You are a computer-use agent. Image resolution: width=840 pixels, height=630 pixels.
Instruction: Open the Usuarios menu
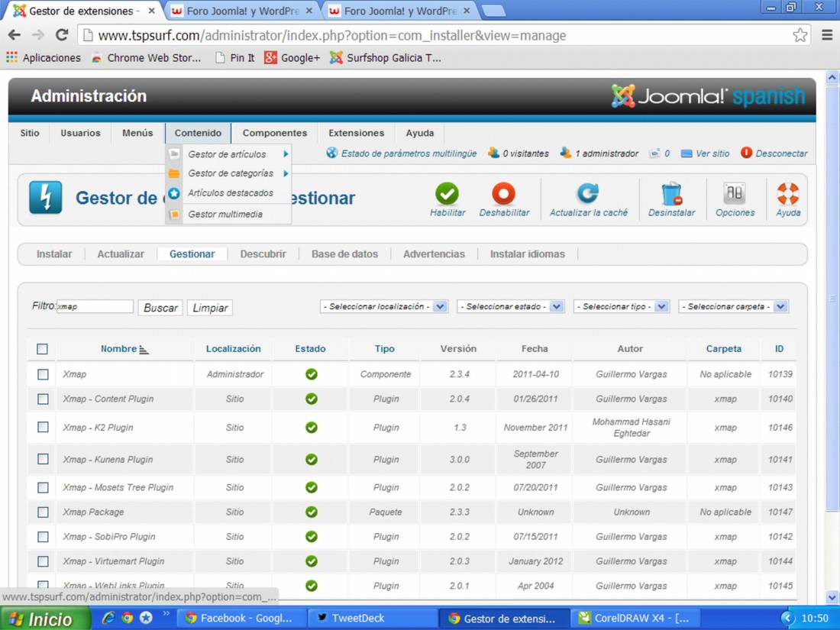coord(80,133)
